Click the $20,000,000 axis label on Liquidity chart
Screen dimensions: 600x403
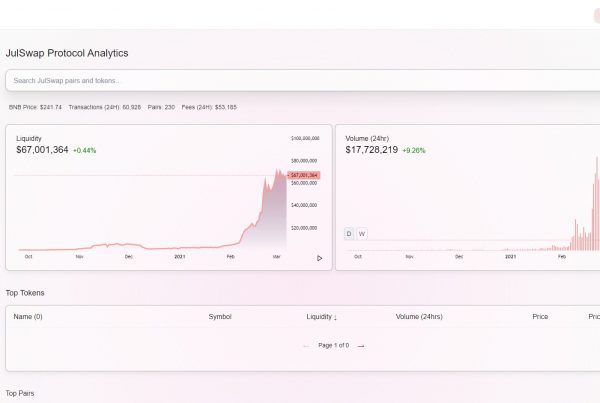[304, 228]
